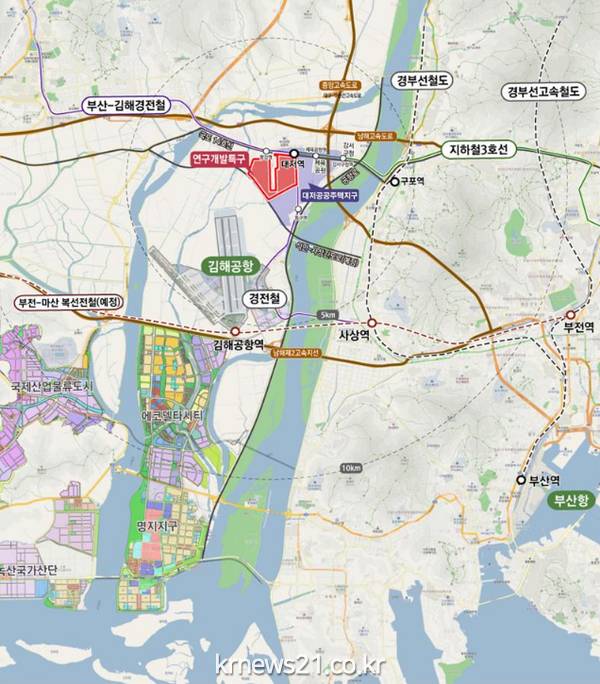The width and height of the screenshot is (600, 684).
Task: Click the krnews21.co.kr watermark link
Action: point(300,664)
